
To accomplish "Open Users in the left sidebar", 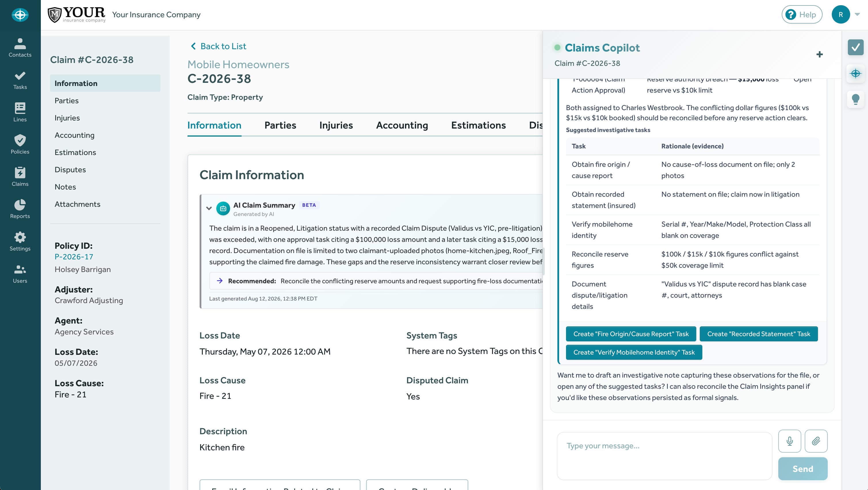I will 20,274.
